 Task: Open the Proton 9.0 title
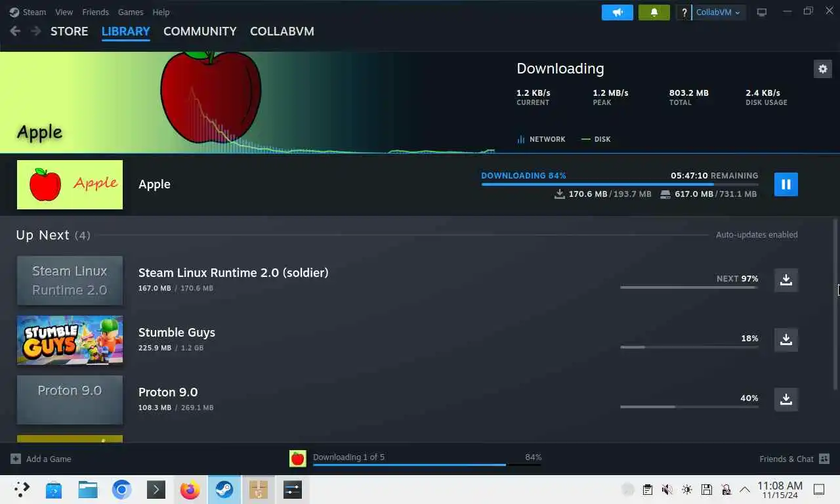[168, 392]
